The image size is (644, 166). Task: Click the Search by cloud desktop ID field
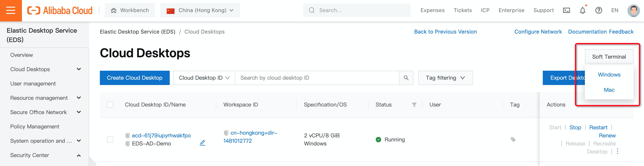[x=316, y=78]
